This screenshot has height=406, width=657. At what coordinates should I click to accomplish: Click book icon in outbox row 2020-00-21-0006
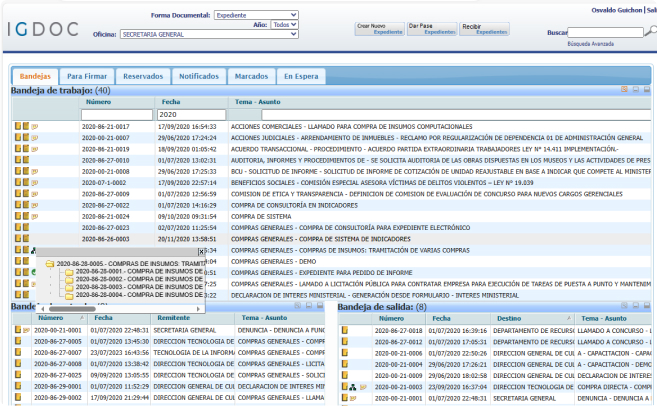345,353
